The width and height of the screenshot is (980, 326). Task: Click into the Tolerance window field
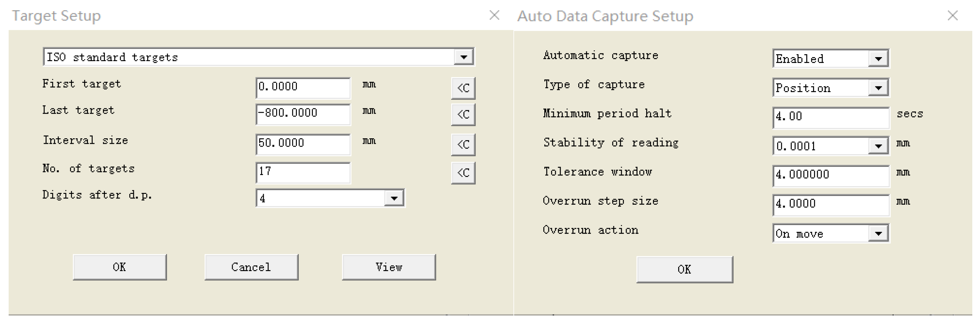830,175
